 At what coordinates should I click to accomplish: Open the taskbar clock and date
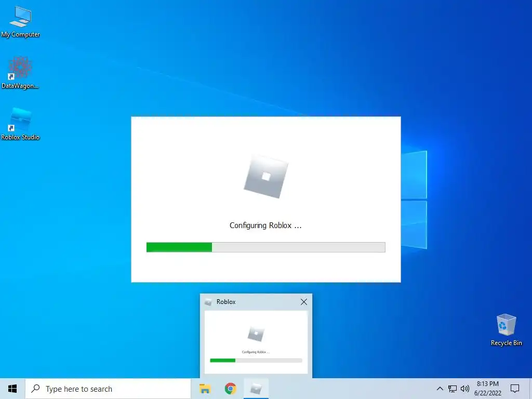[487, 389]
